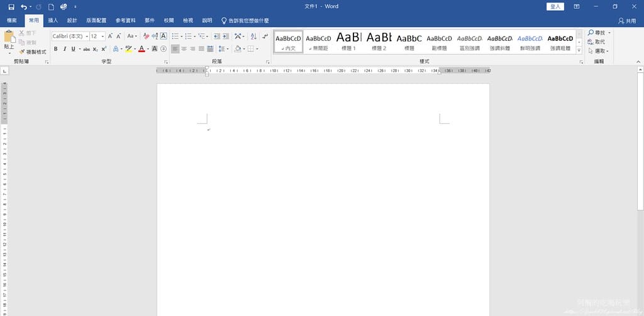This screenshot has width=644, height=316.
Task: Apply superscript formatting with the X² button
Action: pos(104,49)
